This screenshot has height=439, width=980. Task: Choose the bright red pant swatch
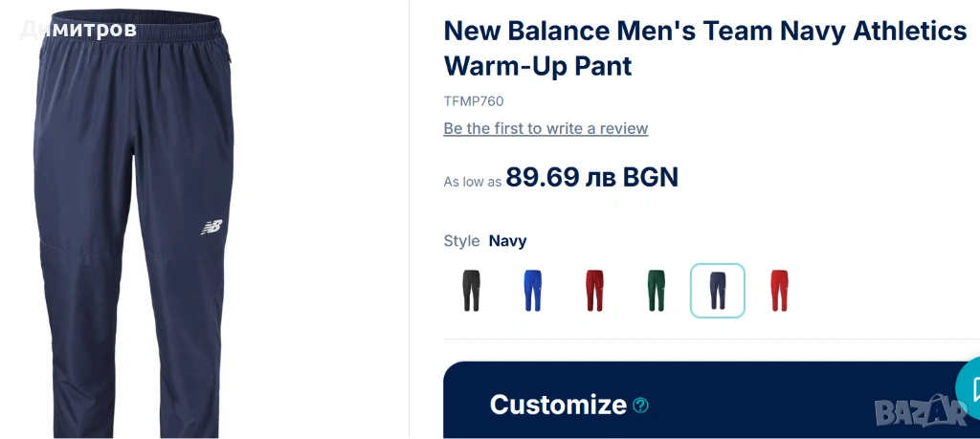pos(779,291)
